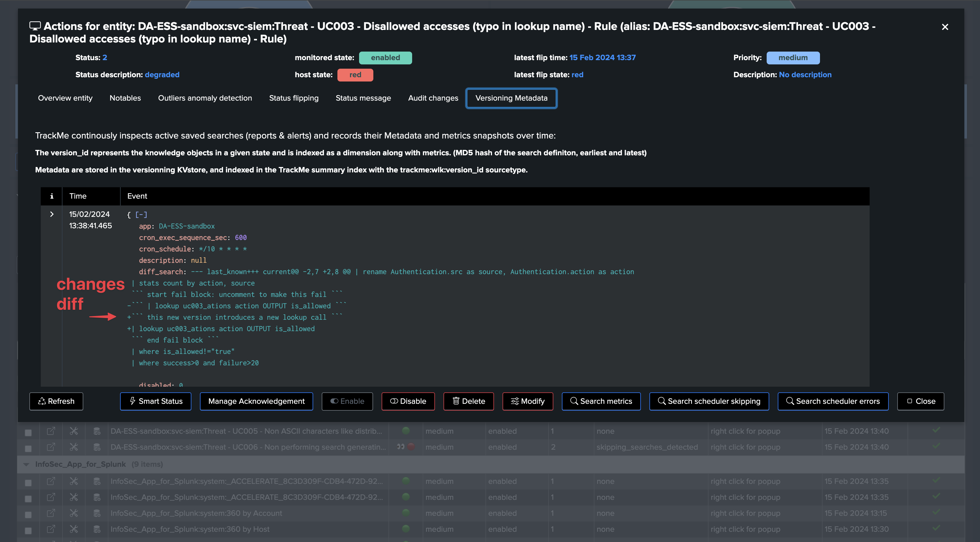The height and width of the screenshot is (542, 980).
Task: Click the Smart Status lightning button
Action: 156,401
